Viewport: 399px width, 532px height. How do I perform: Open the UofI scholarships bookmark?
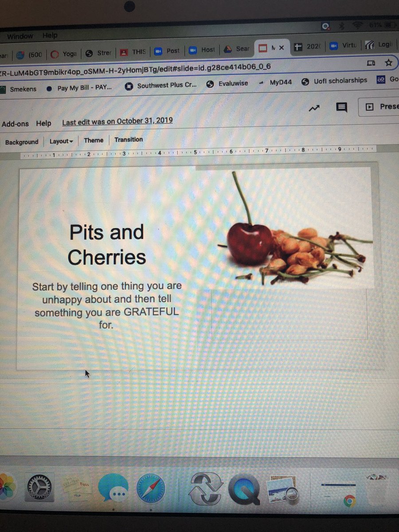point(335,81)
